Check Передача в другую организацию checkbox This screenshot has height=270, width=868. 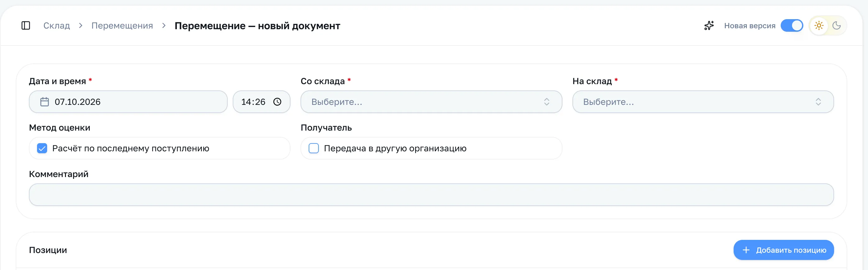point(314,148)
